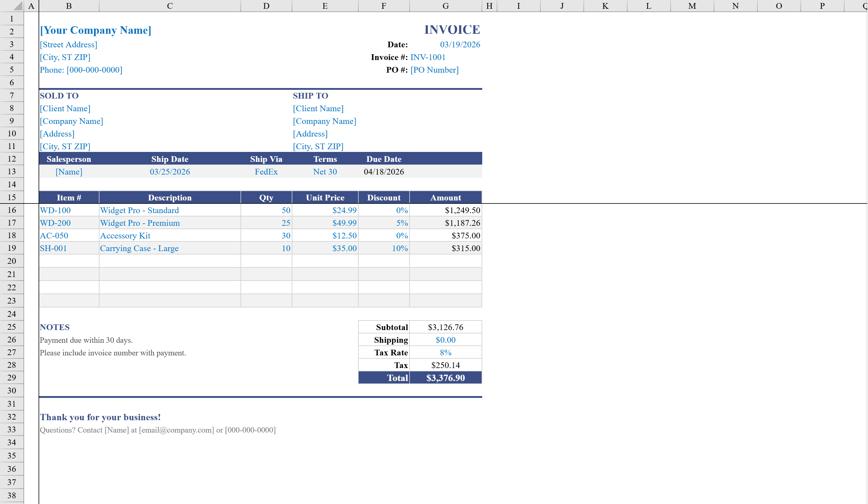The height and width of the screenshot is (504, 868).
Task: Select item WD-200
Action: (69, 223)
